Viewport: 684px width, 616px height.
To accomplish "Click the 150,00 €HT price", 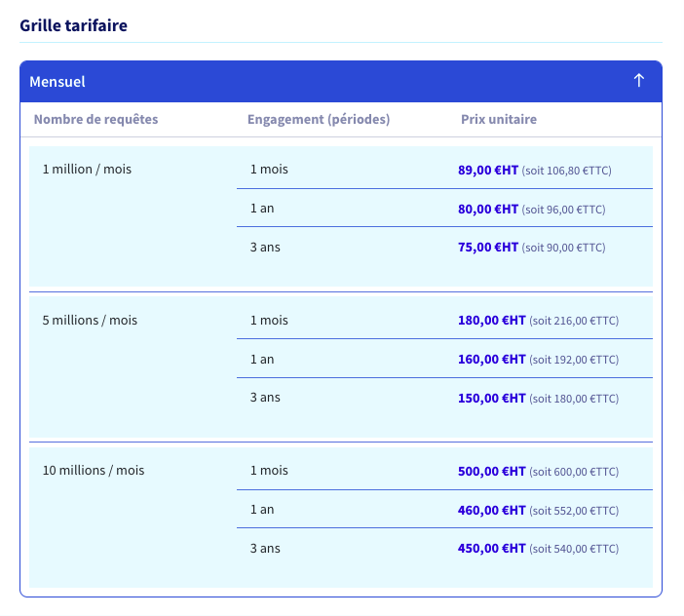I will (492, 399).
